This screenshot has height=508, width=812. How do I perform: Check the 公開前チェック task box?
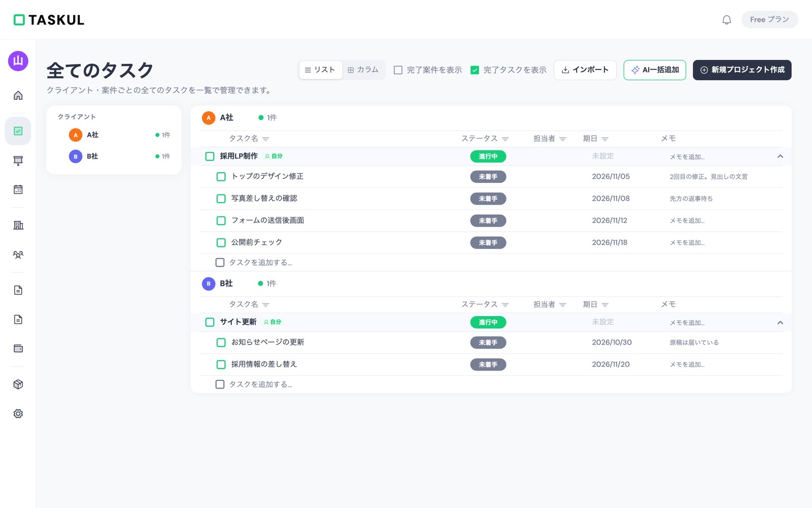221,243
